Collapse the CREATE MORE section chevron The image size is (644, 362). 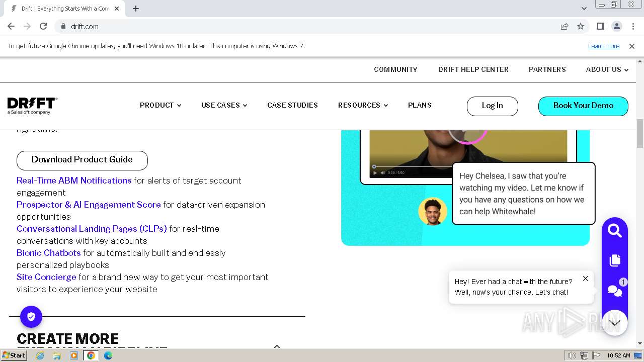(x=277, y=346)
